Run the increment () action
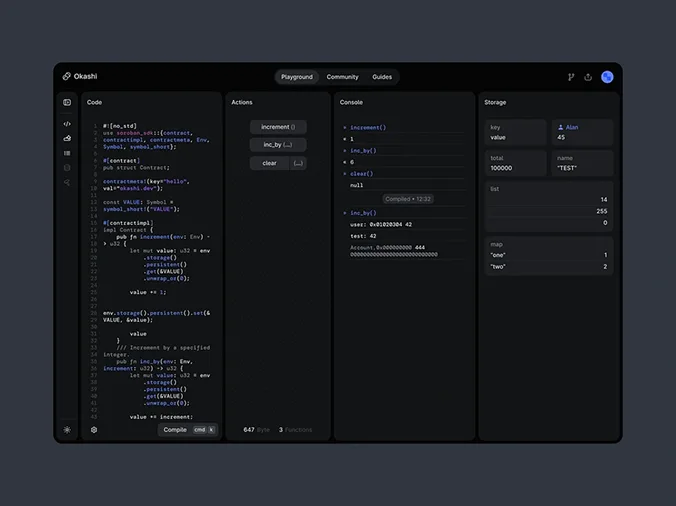676x506 pixels. click(278, 127)
